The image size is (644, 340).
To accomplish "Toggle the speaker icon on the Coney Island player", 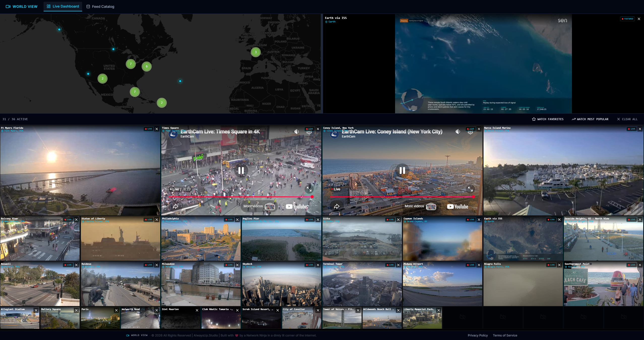I will 458,131.
